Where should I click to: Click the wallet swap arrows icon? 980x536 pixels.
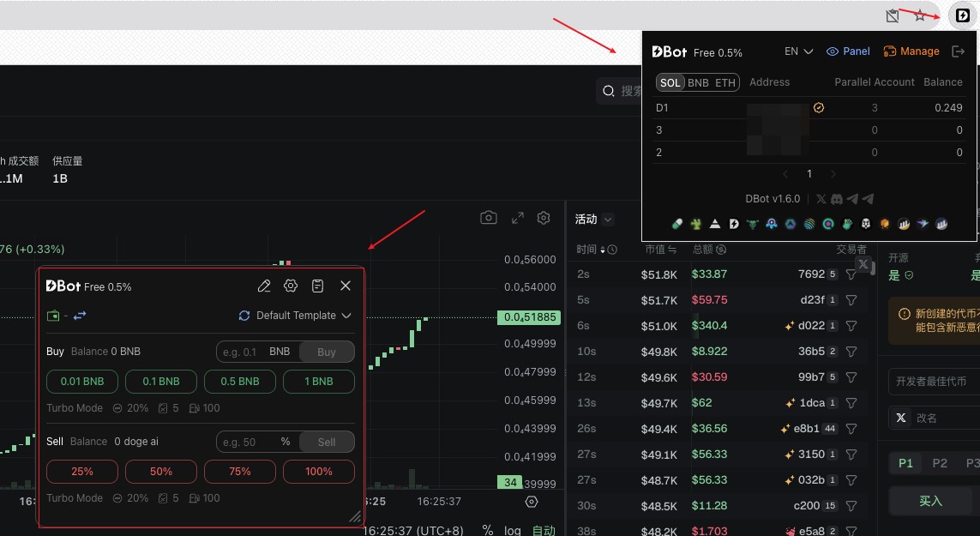(80, 316)
